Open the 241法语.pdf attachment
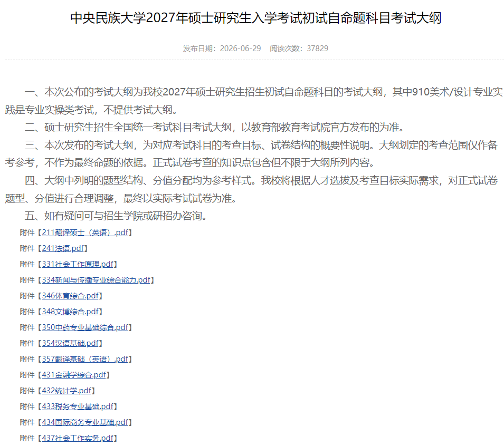 point(63,248)
